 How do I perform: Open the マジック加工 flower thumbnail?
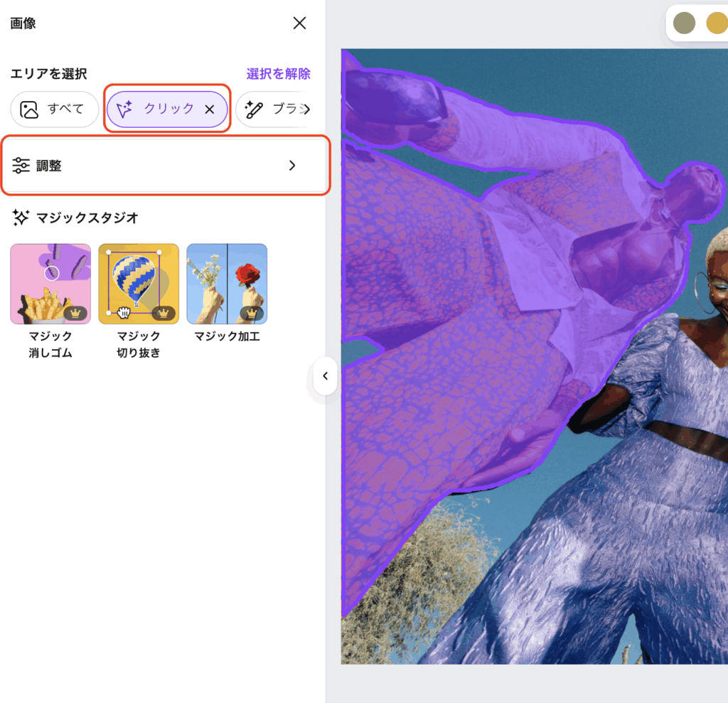[x=227, y=284]
